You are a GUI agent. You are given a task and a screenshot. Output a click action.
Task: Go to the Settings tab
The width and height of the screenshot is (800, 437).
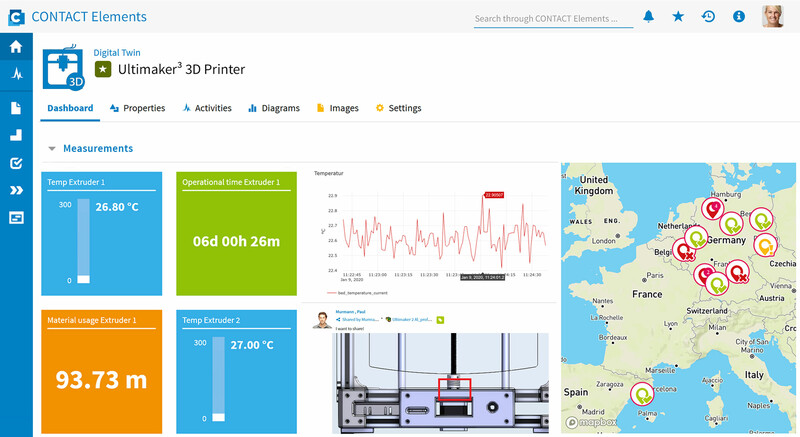[x=398, y=108]
